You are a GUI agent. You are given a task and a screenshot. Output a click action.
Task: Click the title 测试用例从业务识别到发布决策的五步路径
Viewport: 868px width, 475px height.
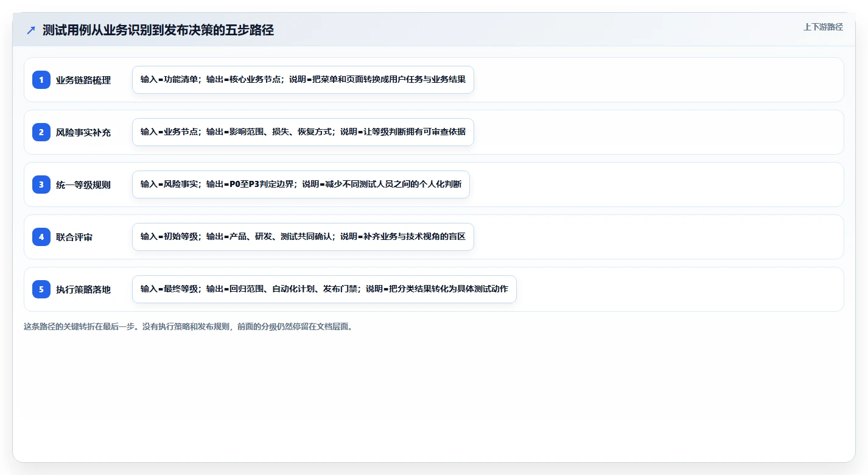158,30
